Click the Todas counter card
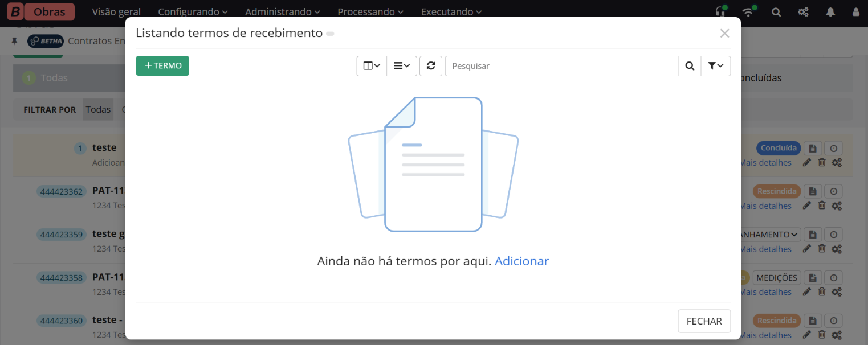Image resolution: width=868 pixels, height=345 pixels. click(x=68, y=78)
